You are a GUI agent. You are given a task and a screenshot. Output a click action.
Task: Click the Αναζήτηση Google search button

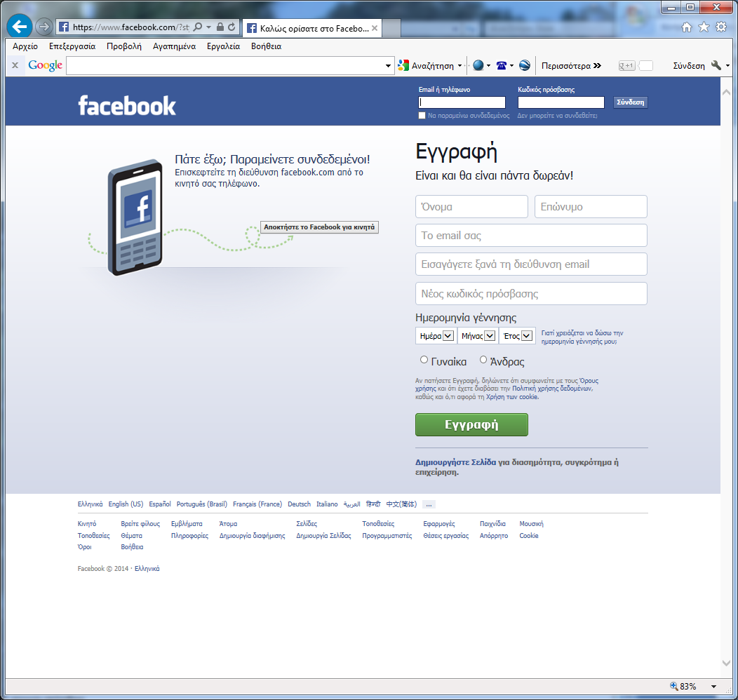click(426, 65)
